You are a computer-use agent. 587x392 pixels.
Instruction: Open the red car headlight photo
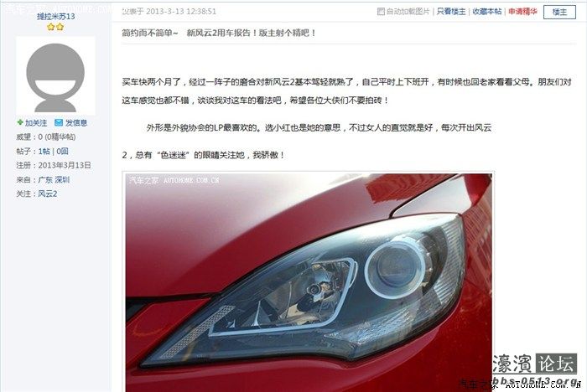pyautogui.click(x=309, y=282)
